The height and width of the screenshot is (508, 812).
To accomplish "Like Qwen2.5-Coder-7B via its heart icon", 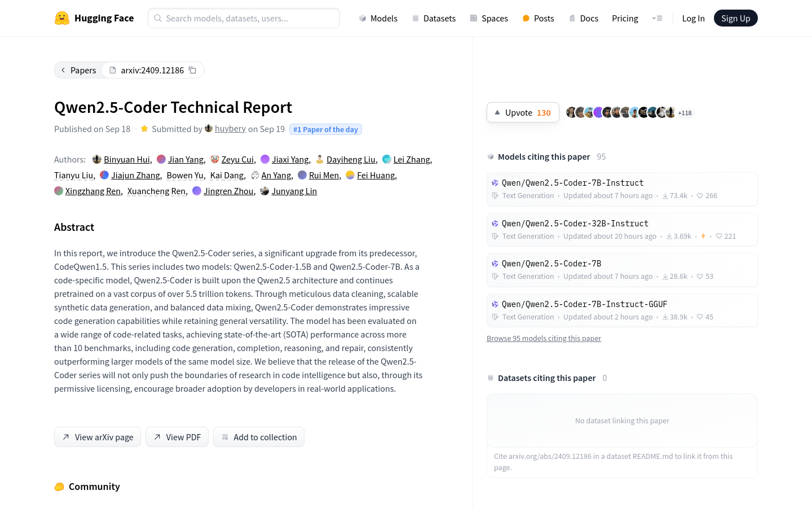I will [x=700, y=276].
